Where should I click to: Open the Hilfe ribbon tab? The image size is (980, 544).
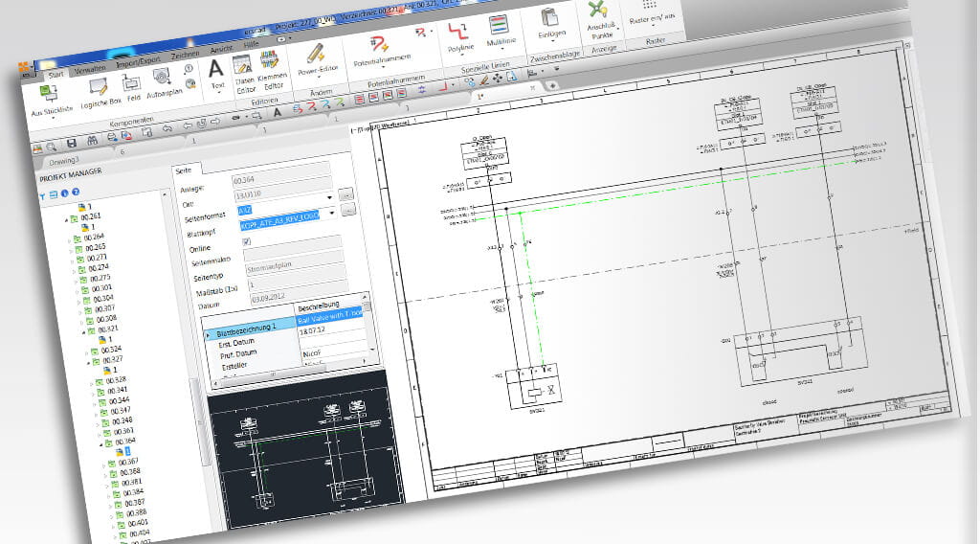click(251, 45)
